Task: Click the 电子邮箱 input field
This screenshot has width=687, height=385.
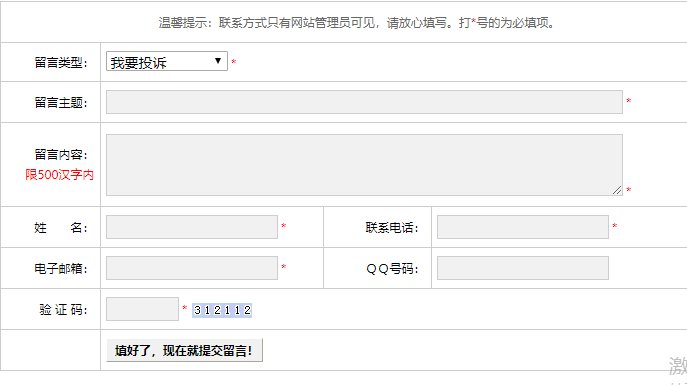Action: click(192, 268)
